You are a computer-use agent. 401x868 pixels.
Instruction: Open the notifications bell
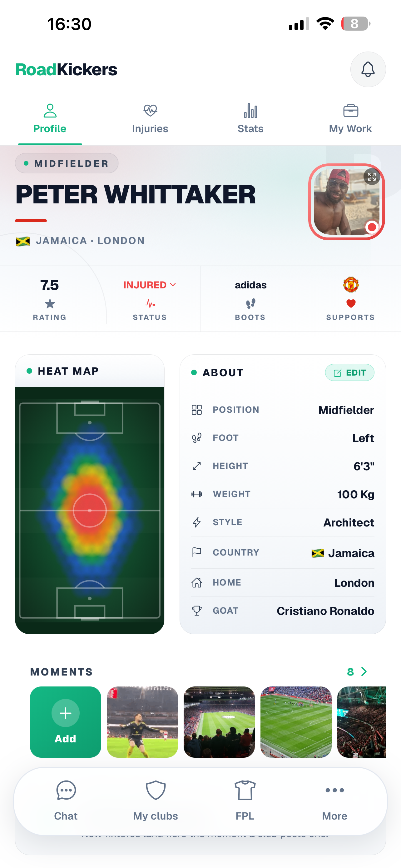click(368, 69)
